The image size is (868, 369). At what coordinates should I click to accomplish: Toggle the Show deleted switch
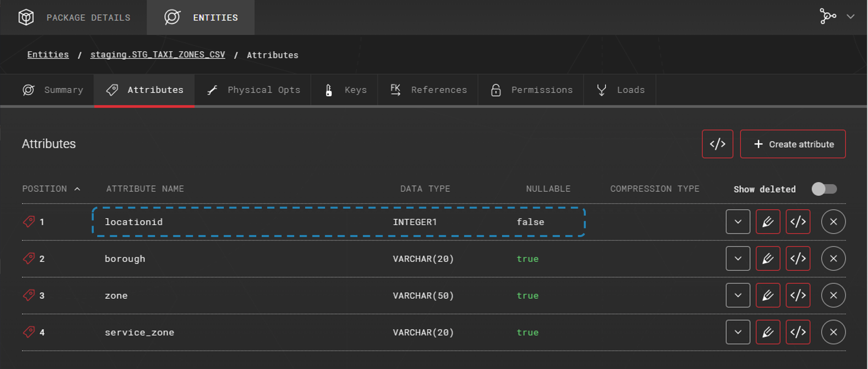tap(824, 189)
